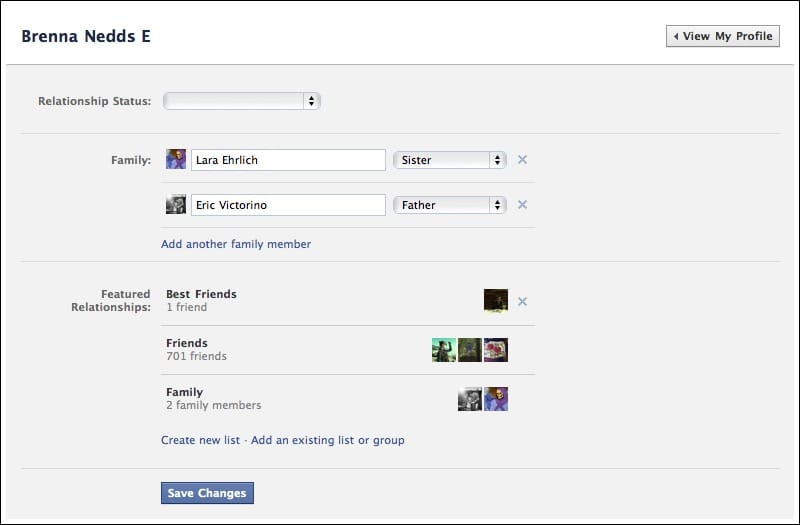Image resolution: width=800 pixels, height=525 pixels.
Task: Click Lara Ehrlich's profile picture icon
Action: pos(176,159)
